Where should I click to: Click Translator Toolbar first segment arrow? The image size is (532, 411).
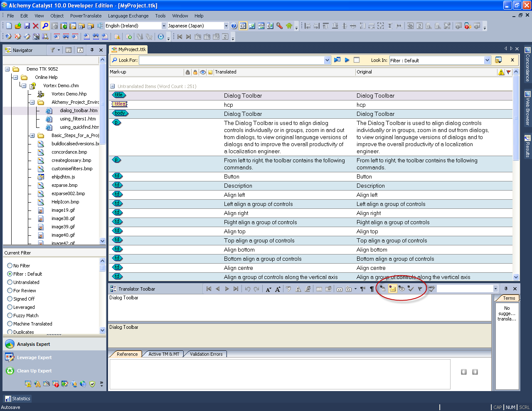(x=209, y=289)
